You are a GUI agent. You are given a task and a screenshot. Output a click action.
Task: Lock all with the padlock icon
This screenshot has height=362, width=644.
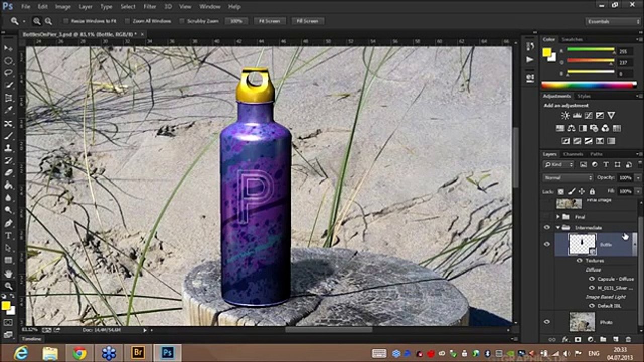click(x=592, y=191)
